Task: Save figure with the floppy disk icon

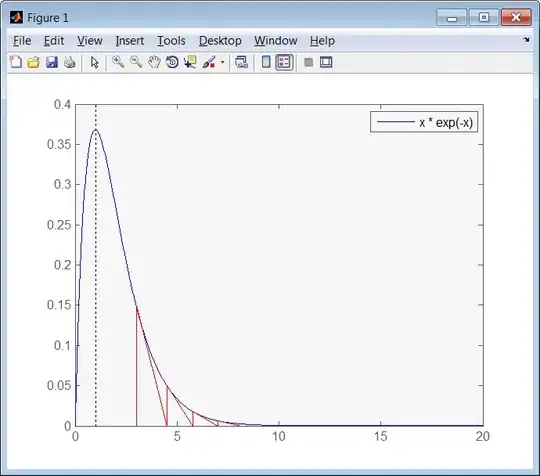Action: (x=52, y=62)
